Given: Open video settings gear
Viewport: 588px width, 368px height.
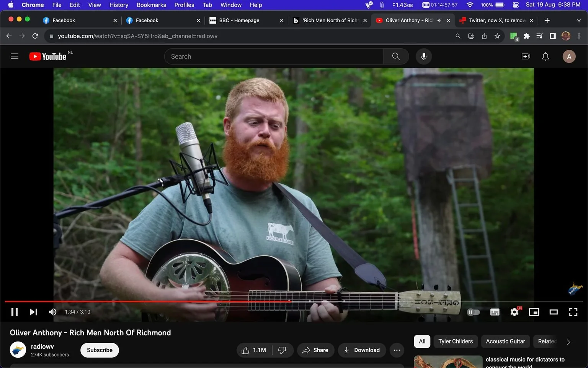Looking at the screenshot, I should pyautogui.click(x=514, y=312).
